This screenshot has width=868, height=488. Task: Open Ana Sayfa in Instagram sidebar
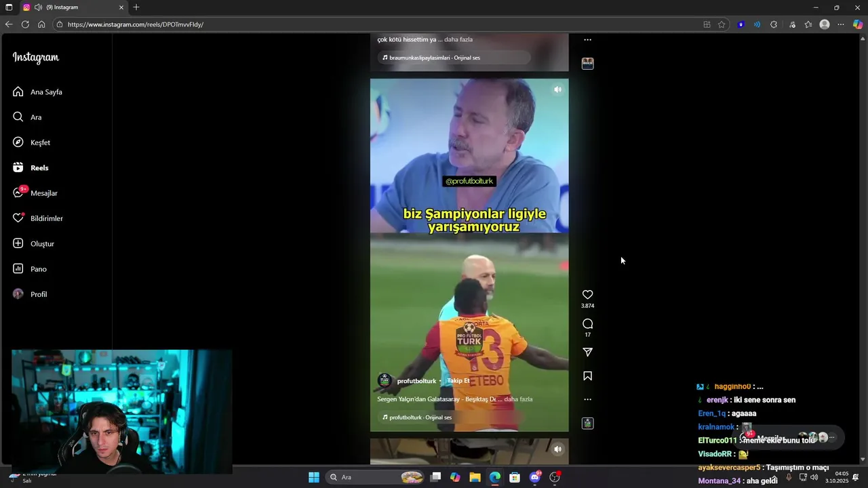[37, 91]
